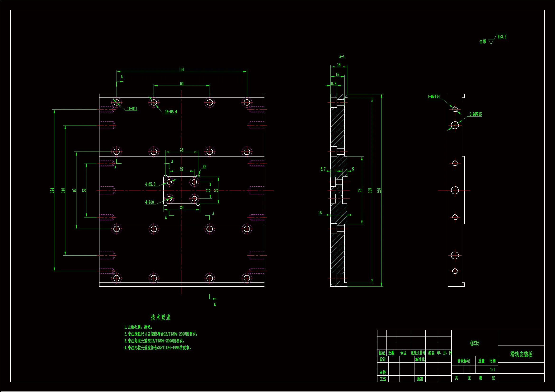This screenshot has width=555, height=392.
Task: Click the 174 vertical dimension text
Action: click(x=52, y=190)
